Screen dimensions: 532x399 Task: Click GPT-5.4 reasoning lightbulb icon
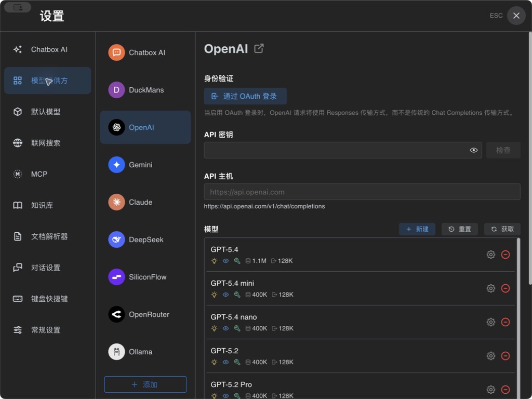(214, 261)
